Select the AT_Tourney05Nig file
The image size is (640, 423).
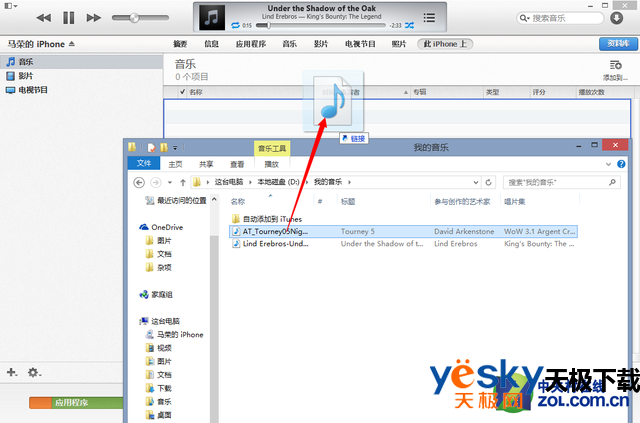403,232
